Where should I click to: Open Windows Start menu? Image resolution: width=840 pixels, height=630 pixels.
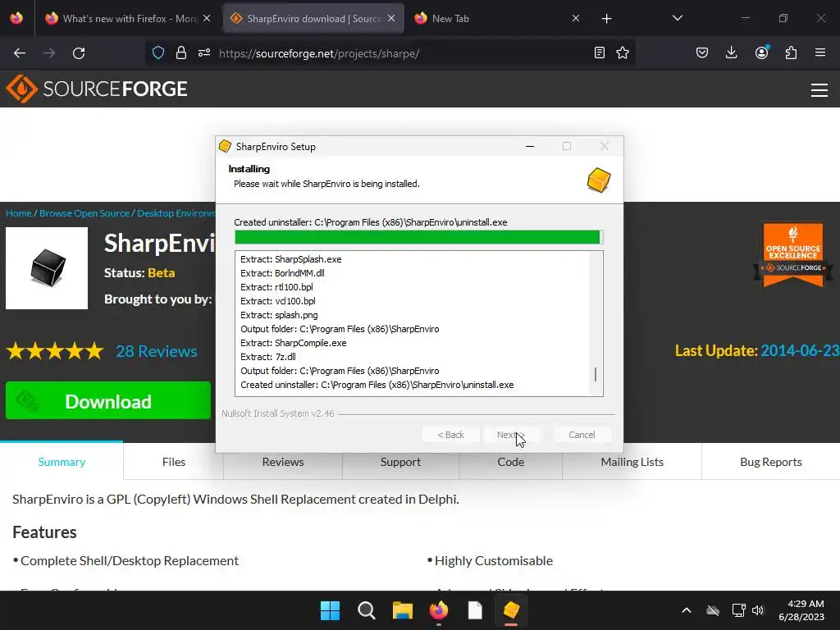click(x=330, y=610)
